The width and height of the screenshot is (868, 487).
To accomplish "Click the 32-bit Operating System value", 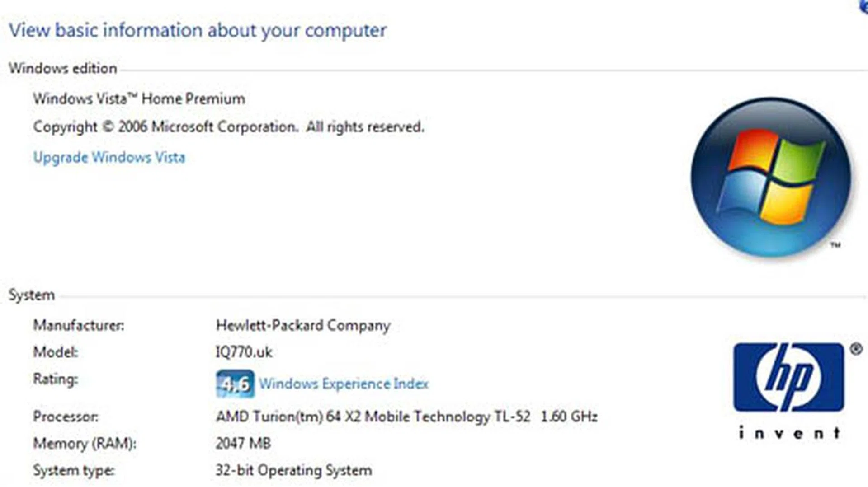I will coord(294,470).
